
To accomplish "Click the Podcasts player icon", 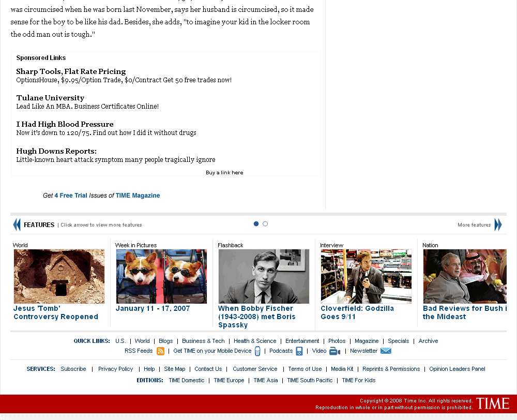I will point(299,351).
